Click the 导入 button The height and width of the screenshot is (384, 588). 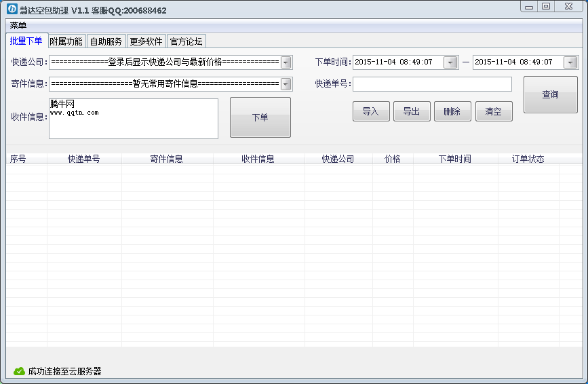(x=371, y=111)
